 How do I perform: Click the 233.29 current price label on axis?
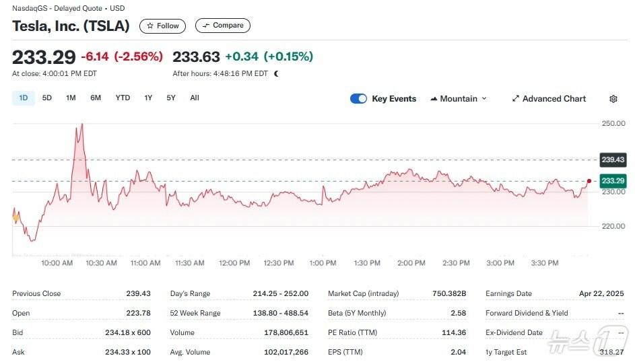pos(613,181)
